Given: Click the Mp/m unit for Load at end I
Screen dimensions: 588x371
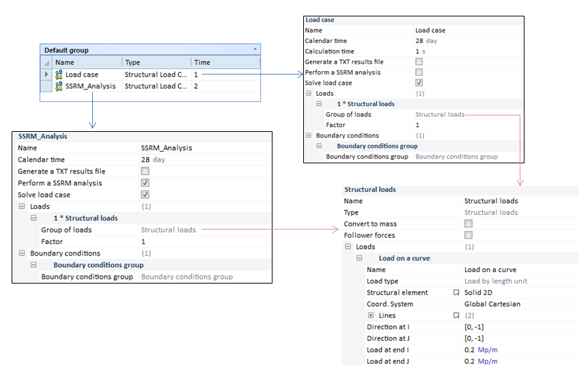Looking at the screenshot, I should coord(487,350).
